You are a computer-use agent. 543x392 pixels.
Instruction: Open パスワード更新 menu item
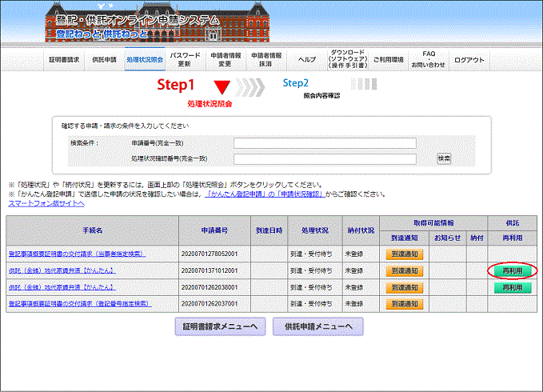point(185,59)
